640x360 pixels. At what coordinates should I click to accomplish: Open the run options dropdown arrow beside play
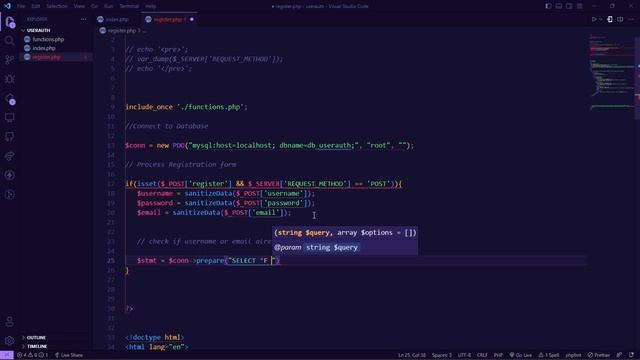[600, 19]
